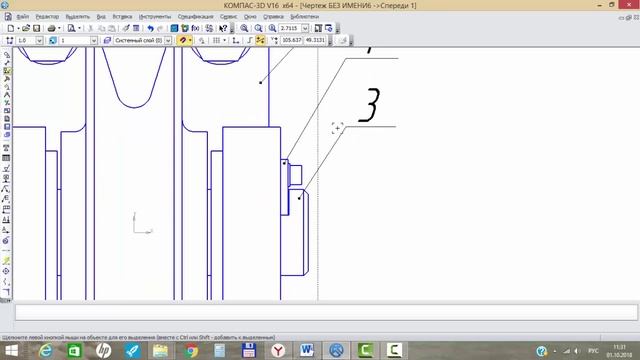Open the Layers manager icon

click(x=107, y=40)
